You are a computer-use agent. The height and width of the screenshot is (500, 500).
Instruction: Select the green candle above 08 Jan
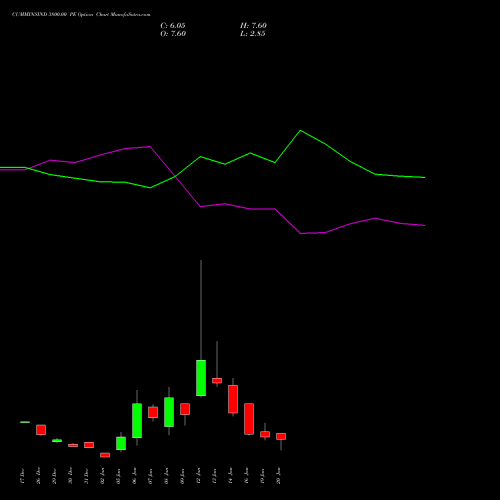click(x=169, y=412)
